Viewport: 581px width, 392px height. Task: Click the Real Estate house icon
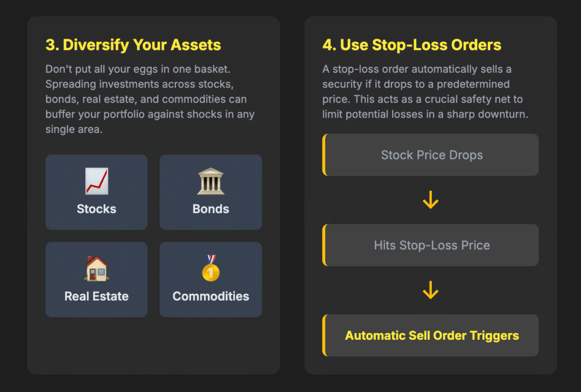click(96, 268)
